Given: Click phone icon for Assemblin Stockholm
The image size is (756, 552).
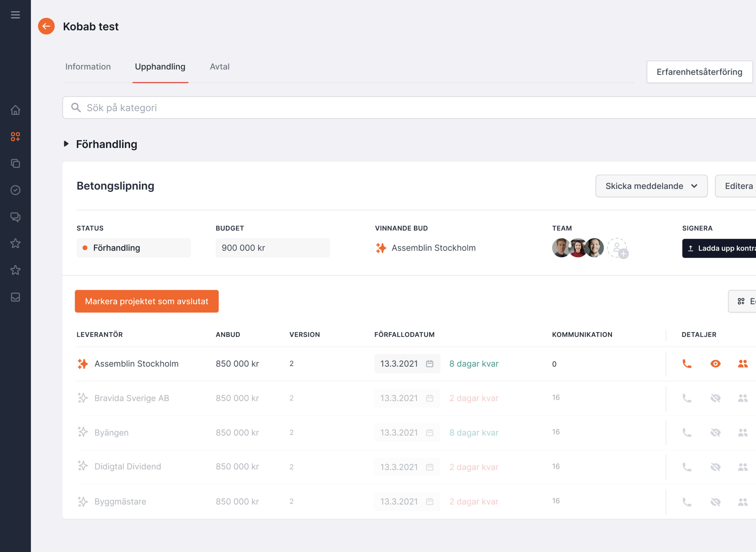Looking at the screenshot, I should (687, 364).
